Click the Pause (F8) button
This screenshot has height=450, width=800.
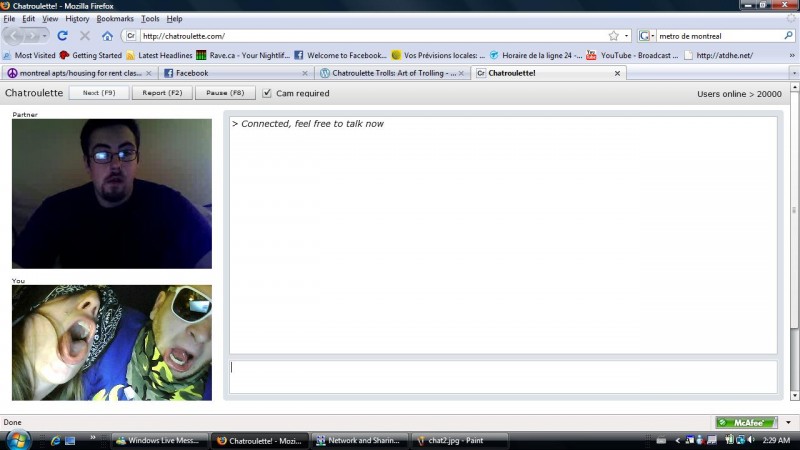coord(225,93)
